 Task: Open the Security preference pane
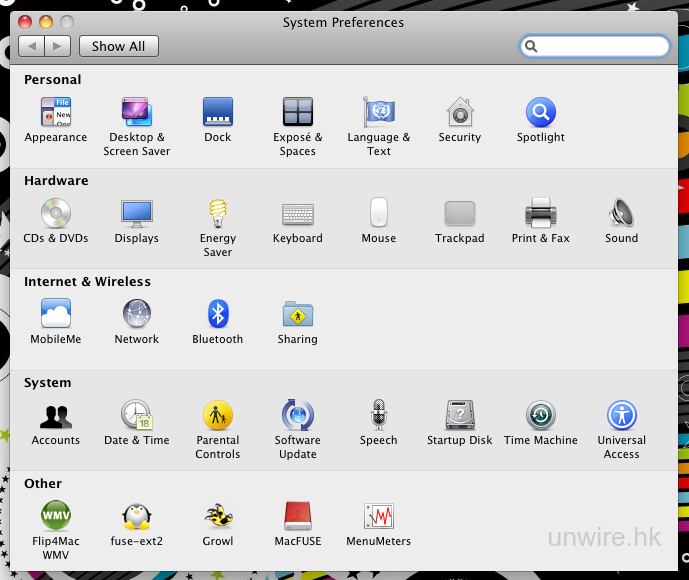459,113
